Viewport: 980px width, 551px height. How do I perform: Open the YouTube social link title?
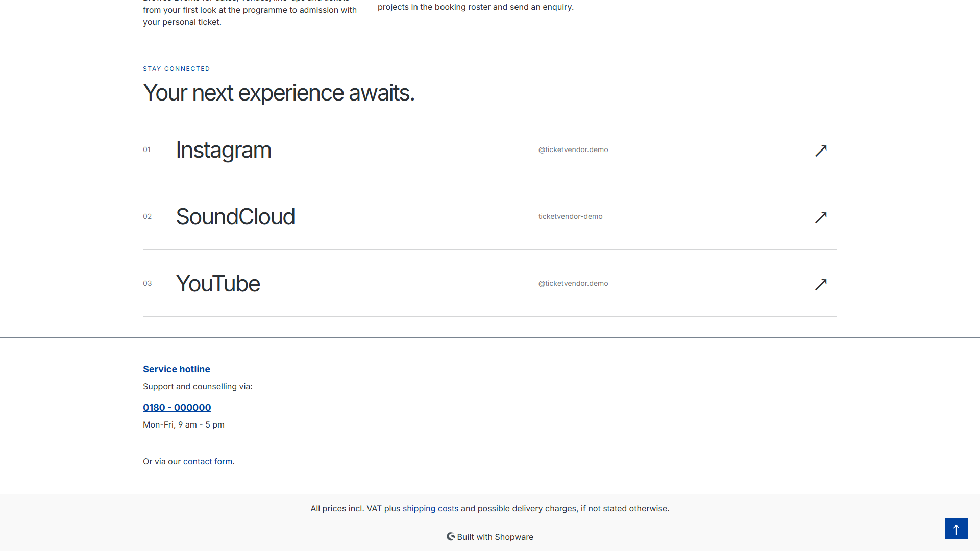point(218,284)
